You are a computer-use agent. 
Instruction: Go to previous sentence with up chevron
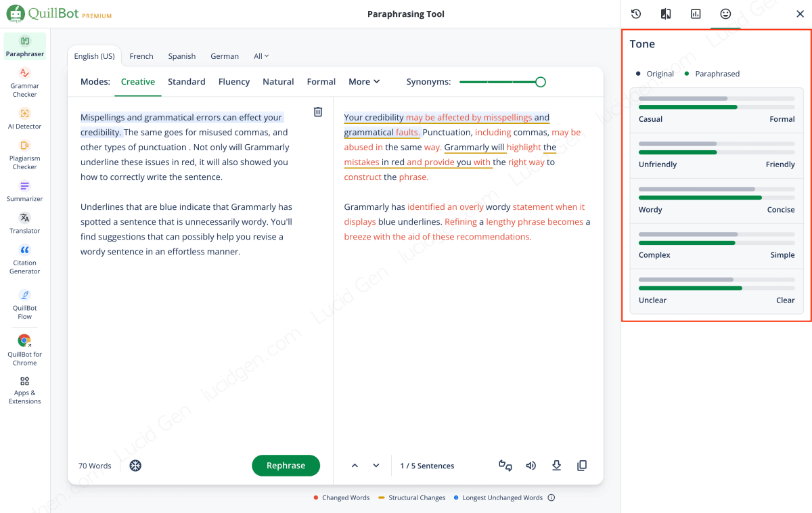click(355, 466)
